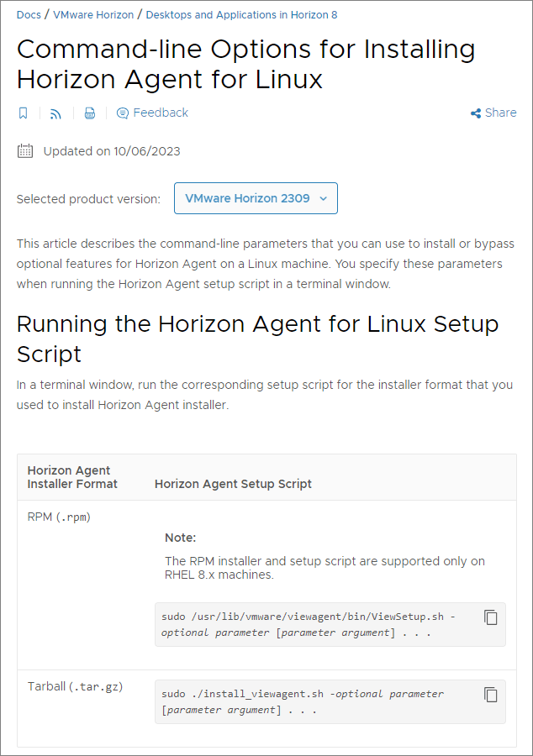The width and height of the screenshot is (533, 756).
Task: Click the print page icon
Action: 90,113
